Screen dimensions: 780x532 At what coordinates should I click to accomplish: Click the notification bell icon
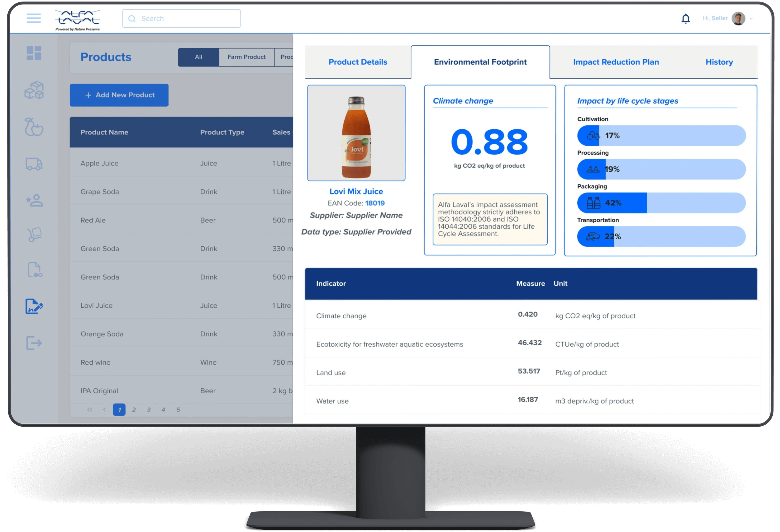685,19
